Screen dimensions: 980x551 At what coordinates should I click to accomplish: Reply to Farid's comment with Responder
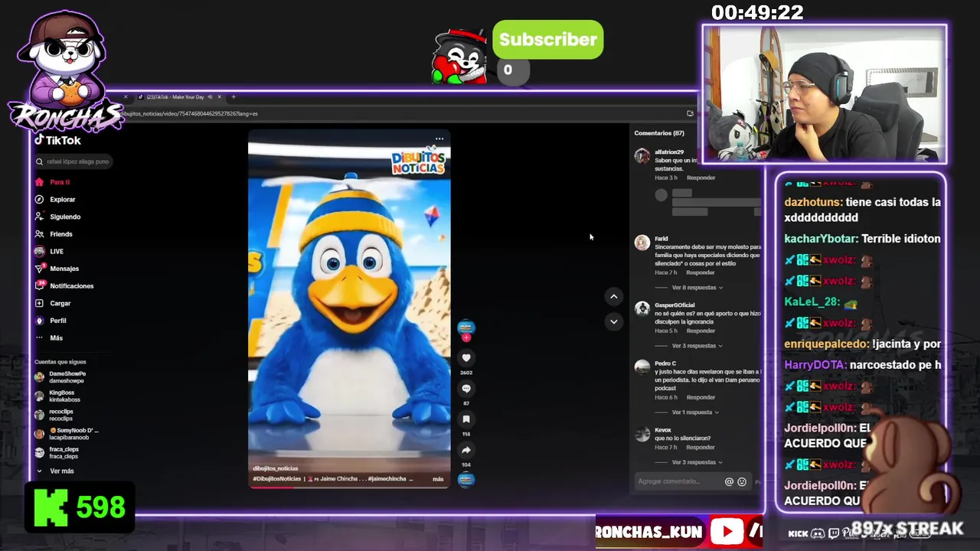click(x=701, y=272)
